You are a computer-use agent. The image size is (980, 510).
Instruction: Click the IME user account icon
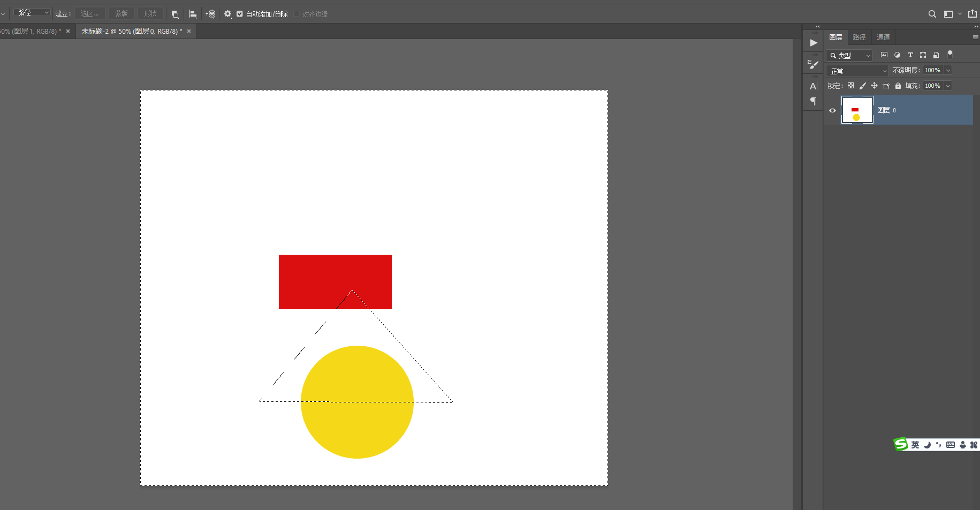[x=963, y=445]
